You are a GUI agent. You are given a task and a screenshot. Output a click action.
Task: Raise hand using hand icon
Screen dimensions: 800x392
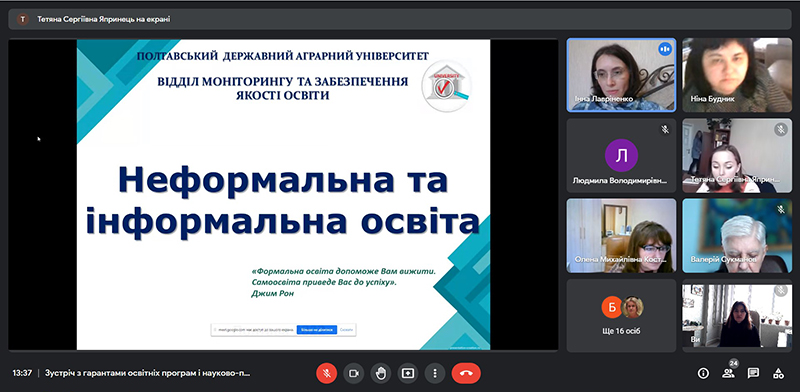coord(381,374)
